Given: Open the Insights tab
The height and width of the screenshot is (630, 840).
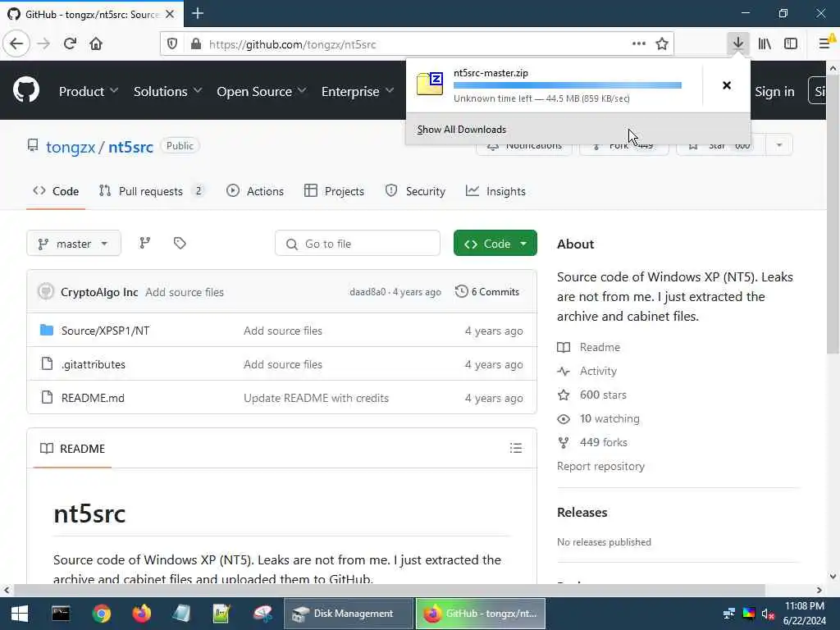Looking at the screenshot, I should coord(495,191).
